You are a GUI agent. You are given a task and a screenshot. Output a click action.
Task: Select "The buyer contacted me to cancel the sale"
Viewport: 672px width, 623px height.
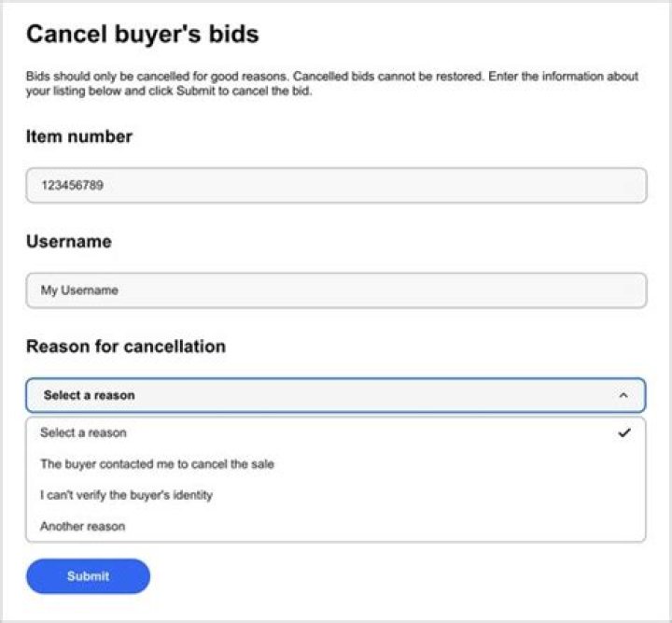coord(157,463)
